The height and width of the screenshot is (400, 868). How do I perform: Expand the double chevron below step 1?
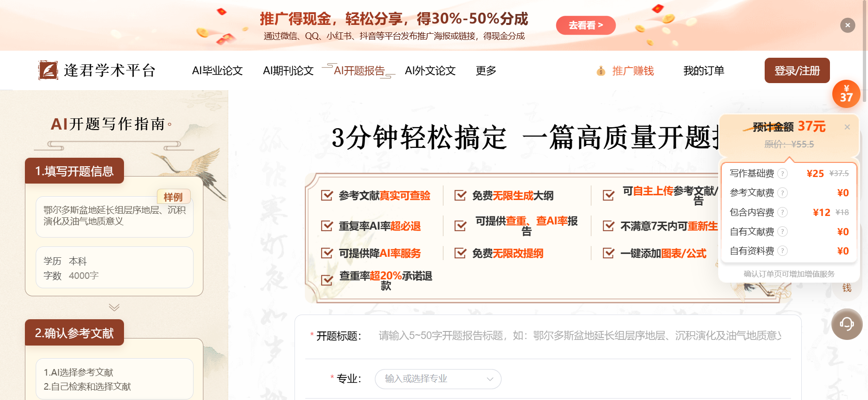pyautogui.click(x=114, y=308)
